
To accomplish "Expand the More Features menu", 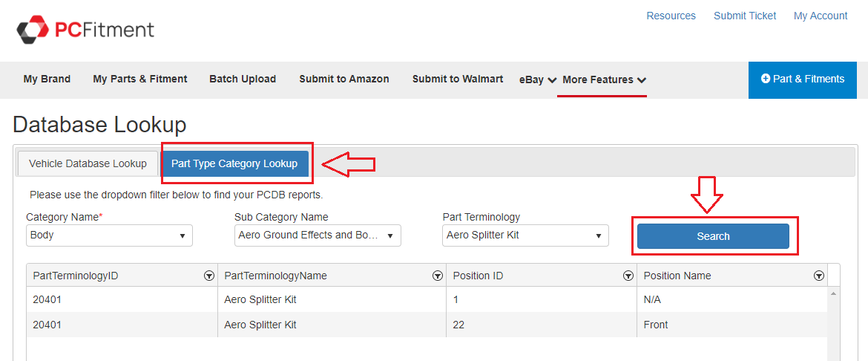I will [x=604, y=79].
